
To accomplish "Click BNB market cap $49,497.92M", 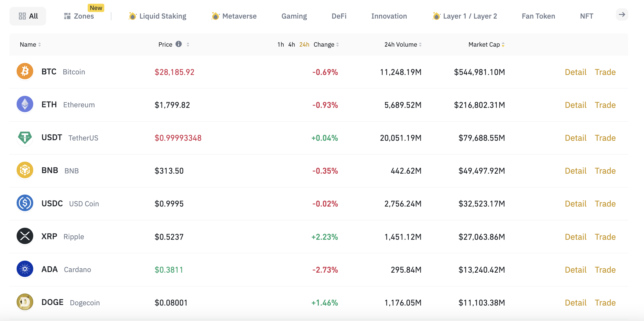I will [x=482, y=171].
